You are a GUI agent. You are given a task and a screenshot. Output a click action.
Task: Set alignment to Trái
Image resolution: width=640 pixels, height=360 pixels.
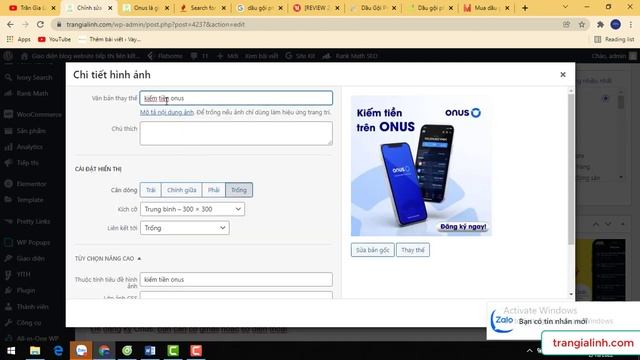[x=151, y=190]
